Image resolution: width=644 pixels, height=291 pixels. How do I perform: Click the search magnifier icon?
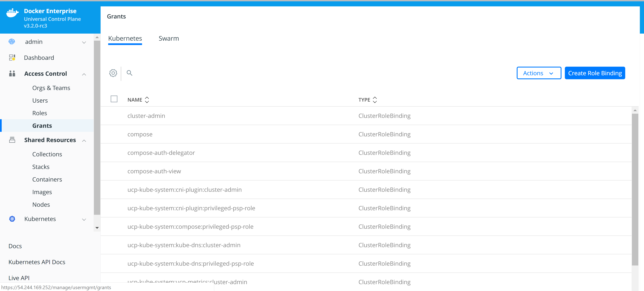[x=129, y=73]
